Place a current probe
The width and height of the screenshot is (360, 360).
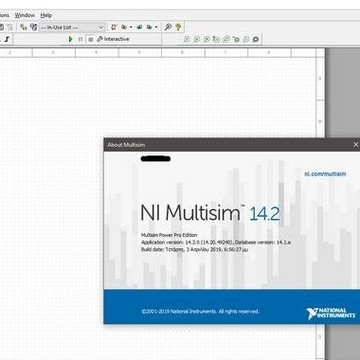click(197, 39)
